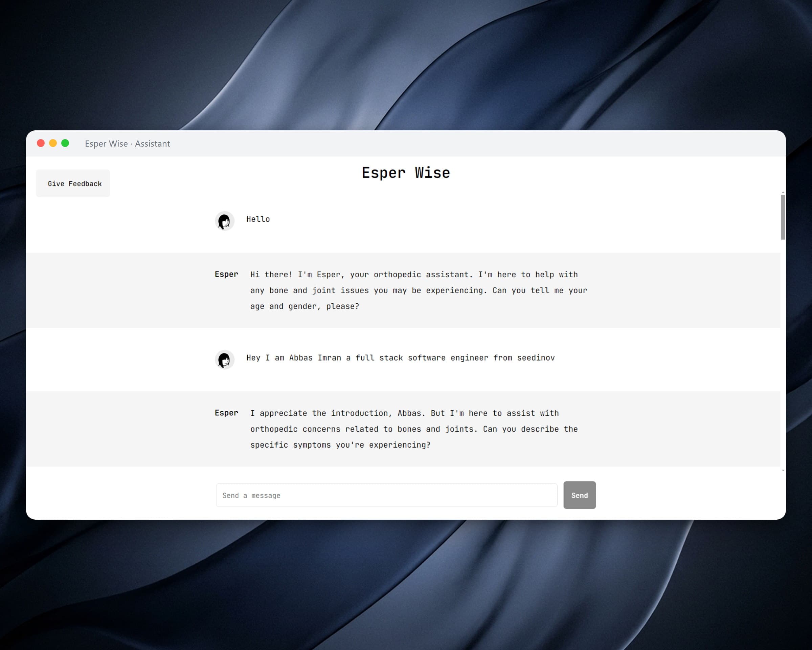Click the Esper Wise heading
812x650 pixels.
pyautogui.click(x=406, y=173)
